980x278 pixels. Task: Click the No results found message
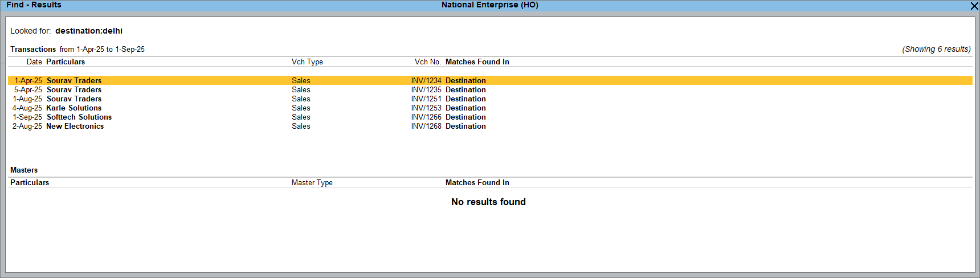click(x=488, y=202)
